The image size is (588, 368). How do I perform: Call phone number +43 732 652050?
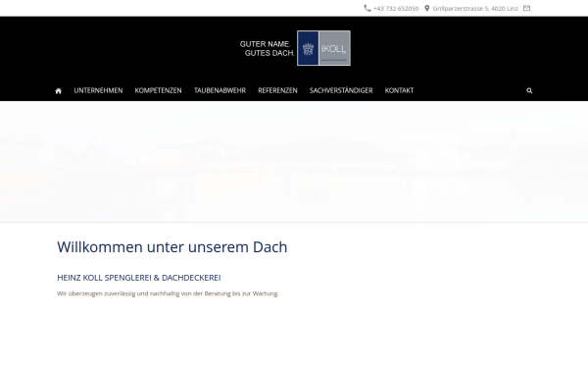pyautogui.click(x=396, y=9)
